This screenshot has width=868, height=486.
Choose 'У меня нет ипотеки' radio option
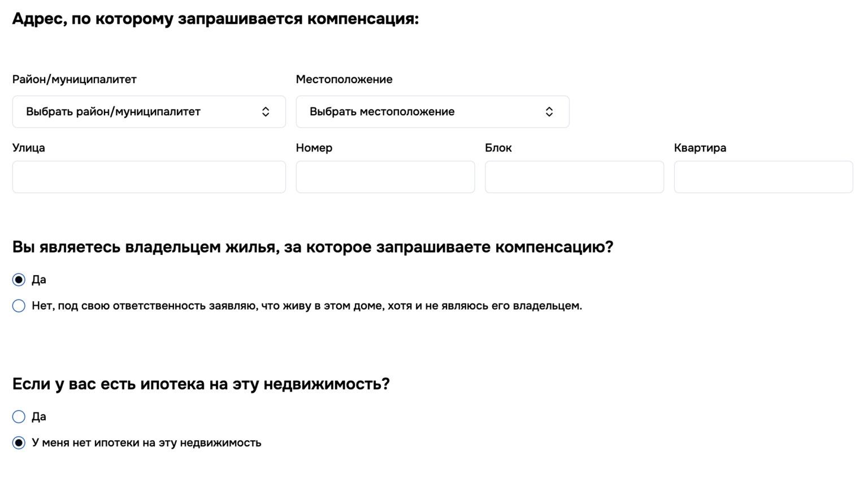click(19, 442)
